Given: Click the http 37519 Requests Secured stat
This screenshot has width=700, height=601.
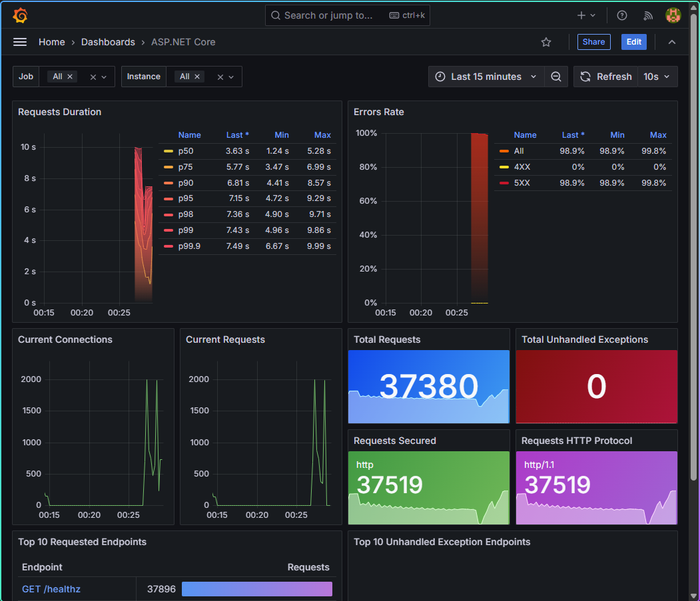Looking at the screenshot, I should coord(428,488).
